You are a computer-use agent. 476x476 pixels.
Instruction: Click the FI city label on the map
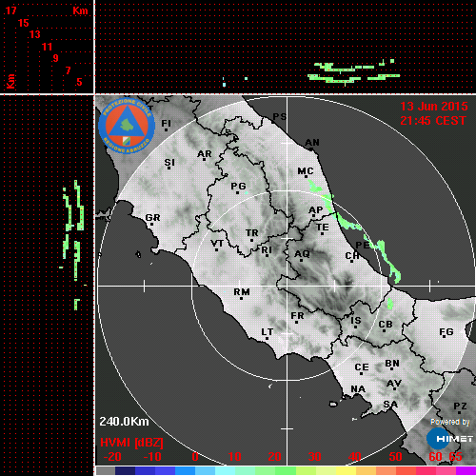tap(167, 124)
